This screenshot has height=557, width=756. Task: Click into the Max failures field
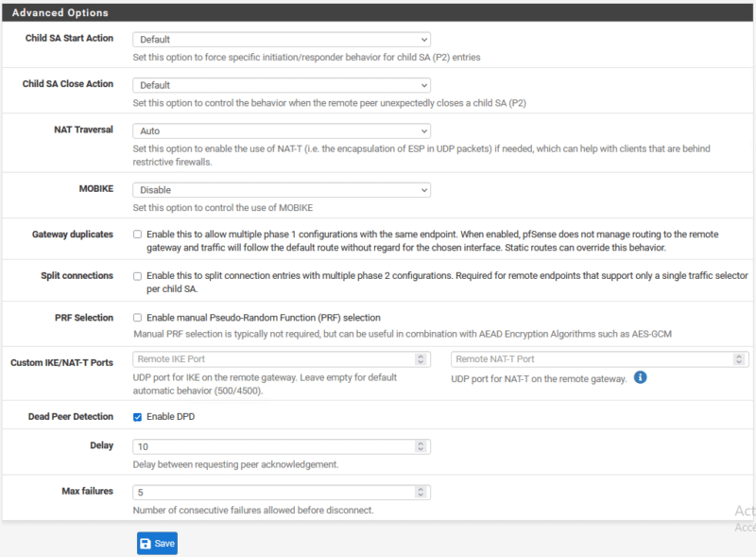click(x=272, y=492)
